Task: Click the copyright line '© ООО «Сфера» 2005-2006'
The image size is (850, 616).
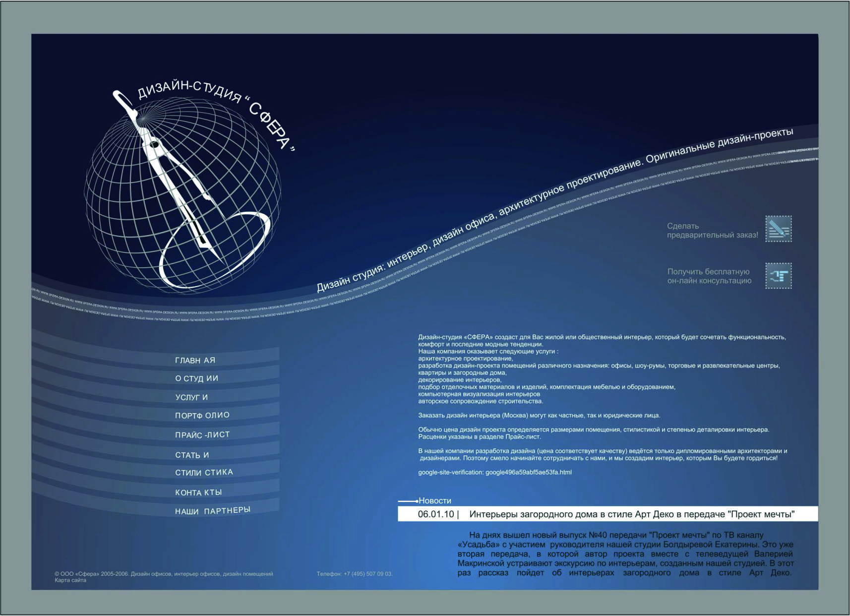Action: click(91, 574)
